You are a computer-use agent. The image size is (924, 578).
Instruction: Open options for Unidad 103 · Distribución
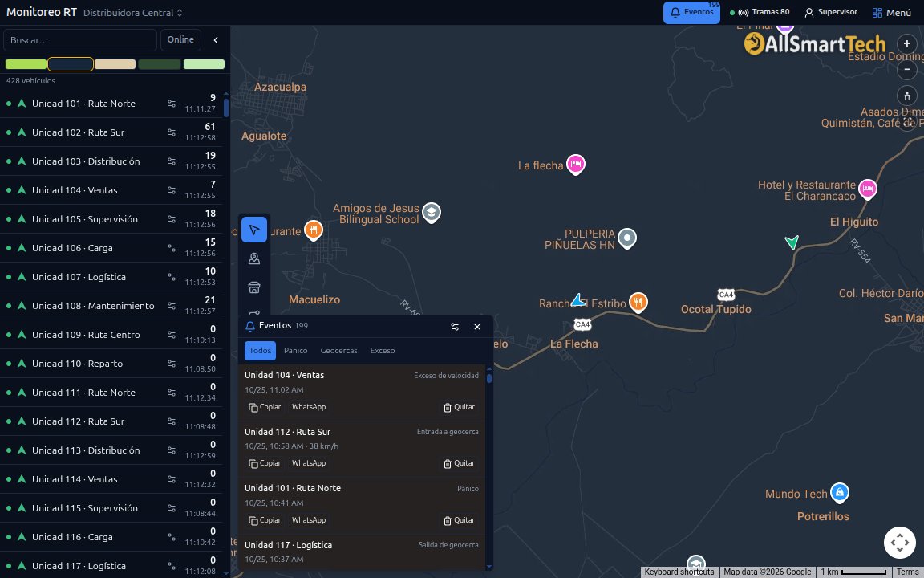[172, 161]
